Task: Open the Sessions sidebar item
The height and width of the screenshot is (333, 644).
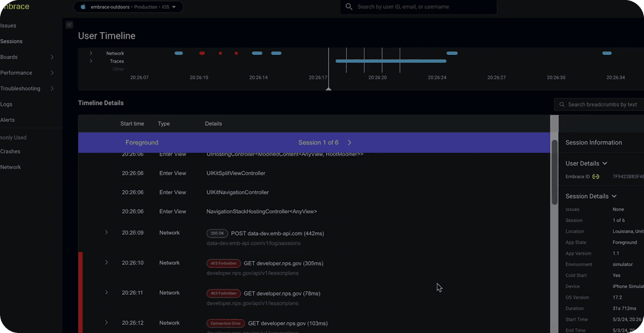Action: pyautogui.click(x=11, y=41)
